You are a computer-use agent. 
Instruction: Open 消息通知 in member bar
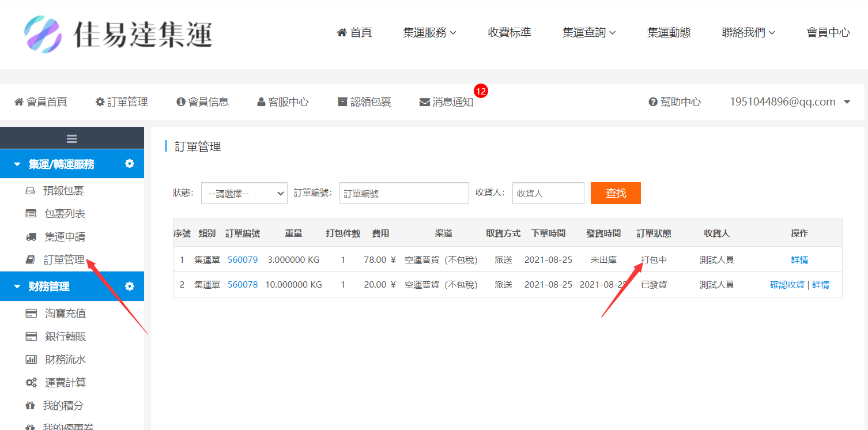447,102
